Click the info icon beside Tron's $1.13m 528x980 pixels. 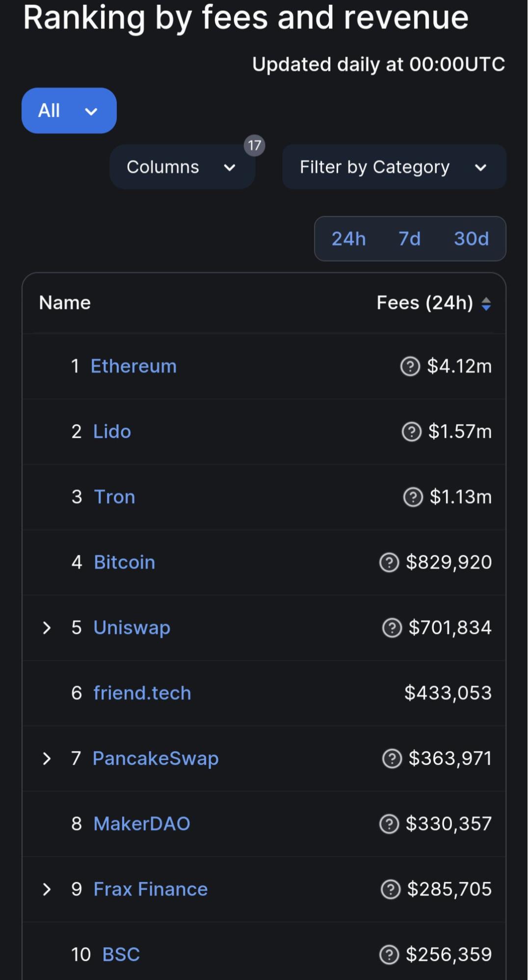pyautogui.click(x=413, y=497)
